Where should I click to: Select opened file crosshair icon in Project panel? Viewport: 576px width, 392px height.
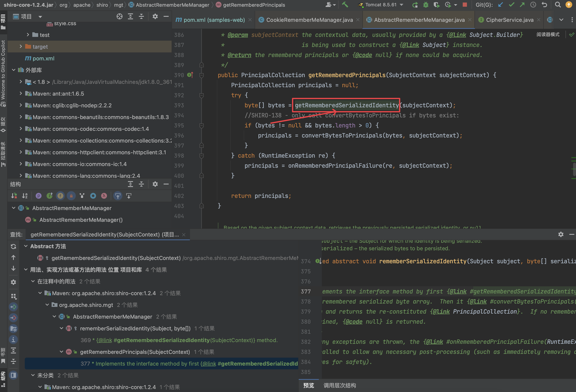point(120,17)
